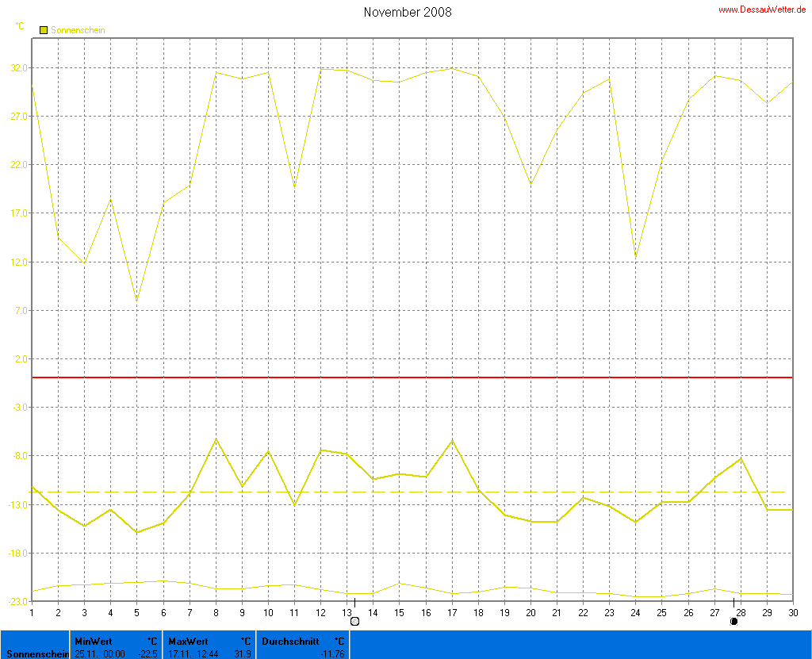The image size is (812, 659).
Task: Click day 30 on the x-axis
Action: coord(792,613)
